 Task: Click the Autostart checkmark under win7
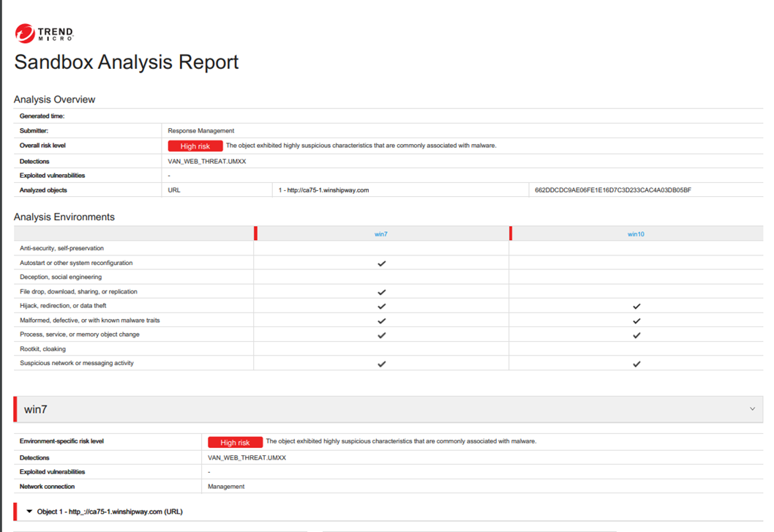(381, 263)
